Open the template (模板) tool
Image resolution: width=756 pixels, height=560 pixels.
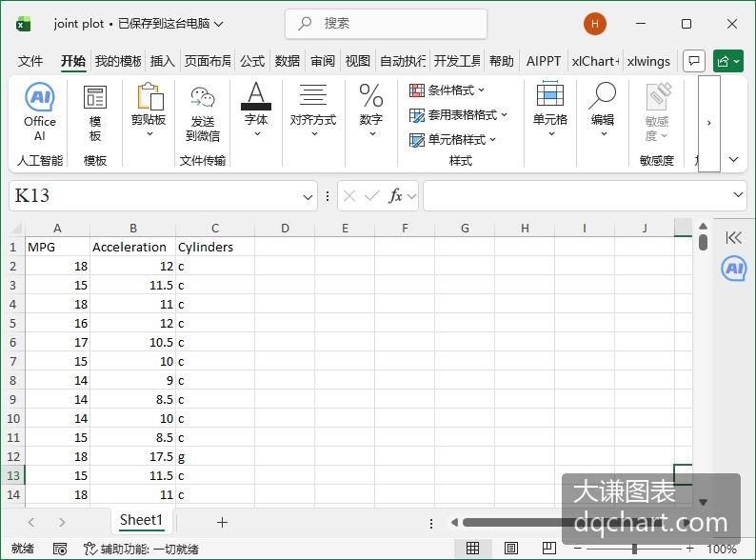pyautogui.click(x=95, y=114)
